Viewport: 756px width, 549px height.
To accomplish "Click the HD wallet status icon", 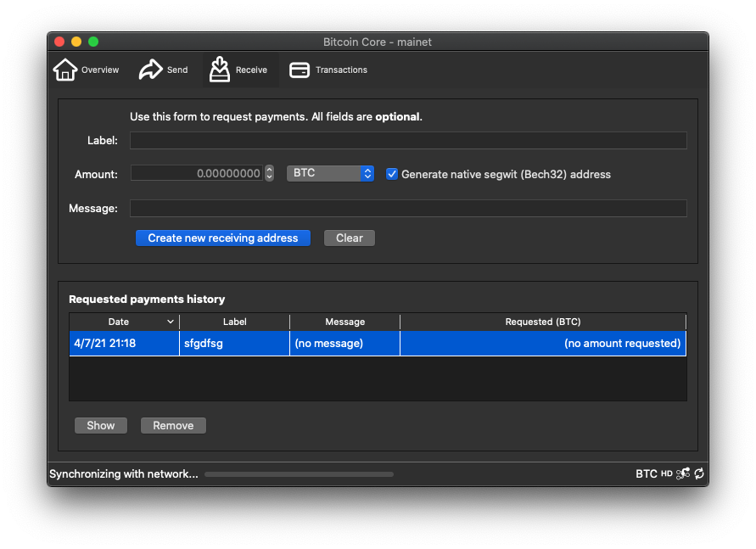I will (x=667, y=474).
